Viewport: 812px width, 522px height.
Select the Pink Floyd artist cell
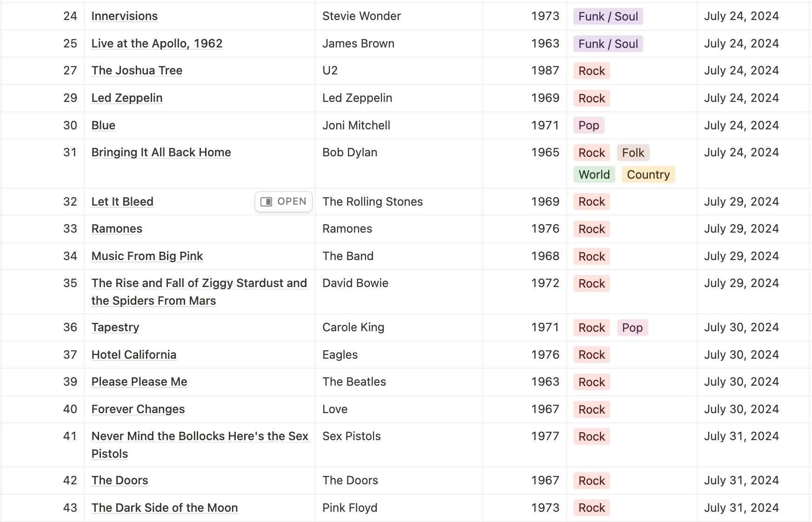tap(399, 508)
